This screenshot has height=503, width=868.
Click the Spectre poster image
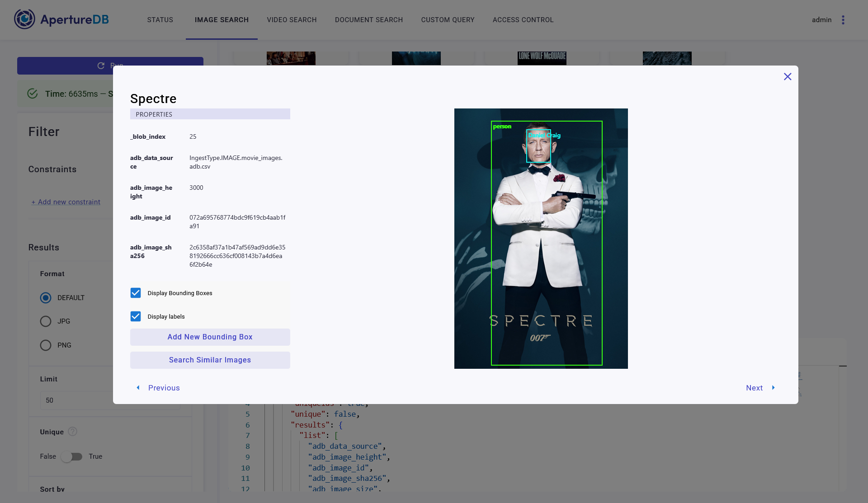click(x=541, y=239)
